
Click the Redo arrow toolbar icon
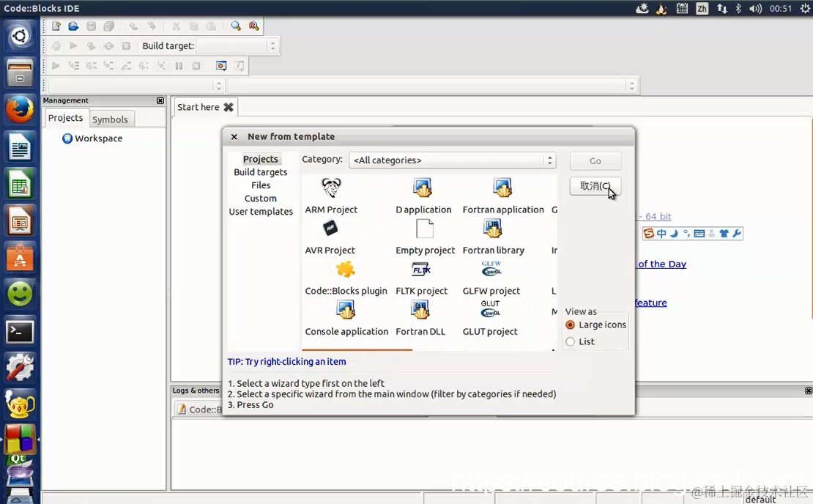pos(151,26)
